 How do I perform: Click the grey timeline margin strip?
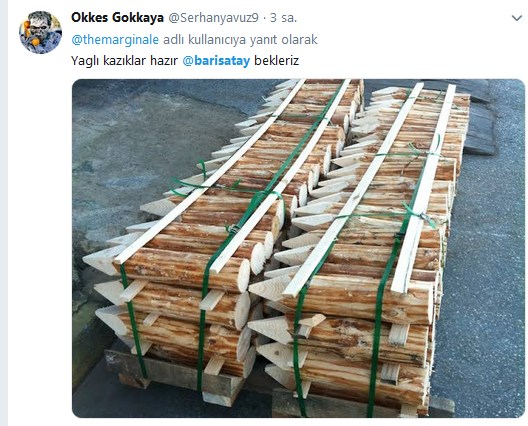point(4,213)
